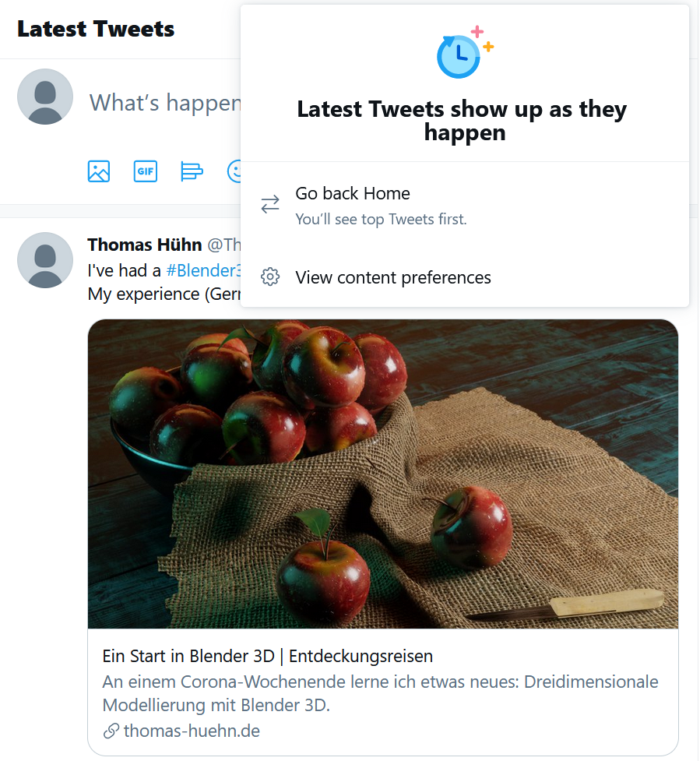Open the apples render image

click(383, 474)
